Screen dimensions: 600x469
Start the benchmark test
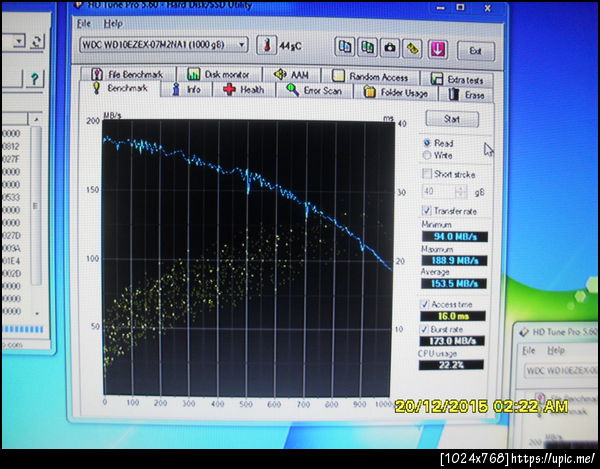(x=452, y=119)
